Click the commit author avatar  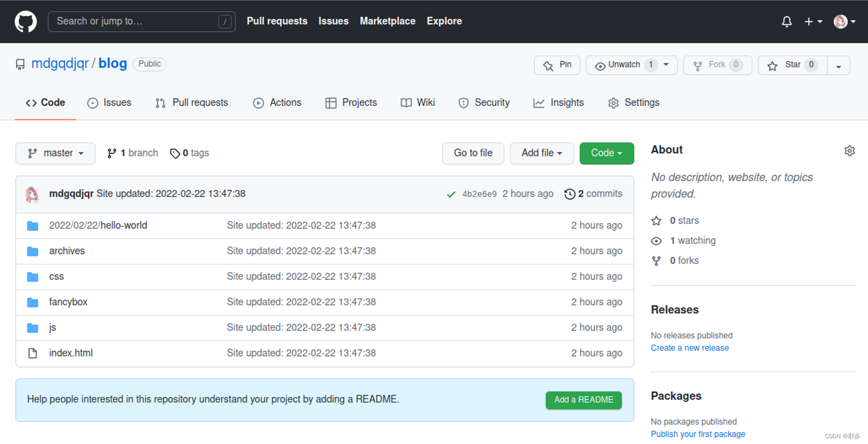click(x=32, y=194)
